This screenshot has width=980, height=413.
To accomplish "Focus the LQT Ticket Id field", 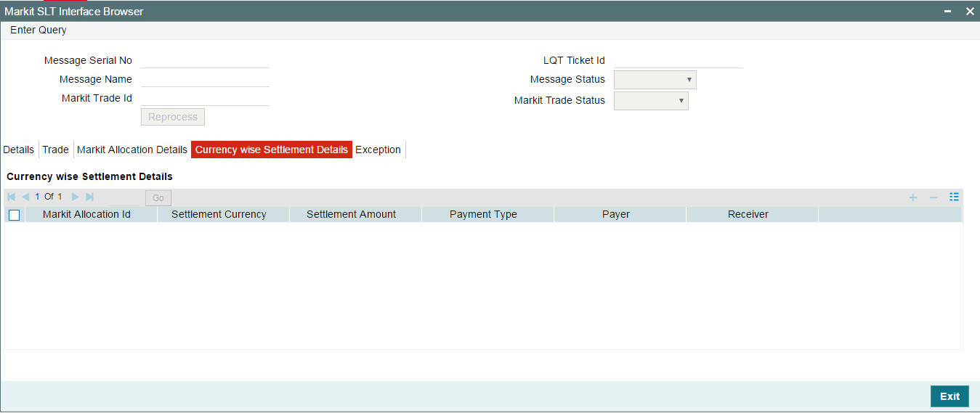I will point(678,60).
